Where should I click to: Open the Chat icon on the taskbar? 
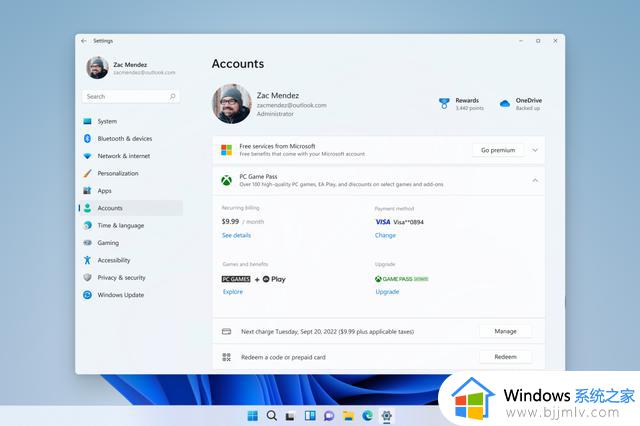pyautogui.click(x=329, y=416)
